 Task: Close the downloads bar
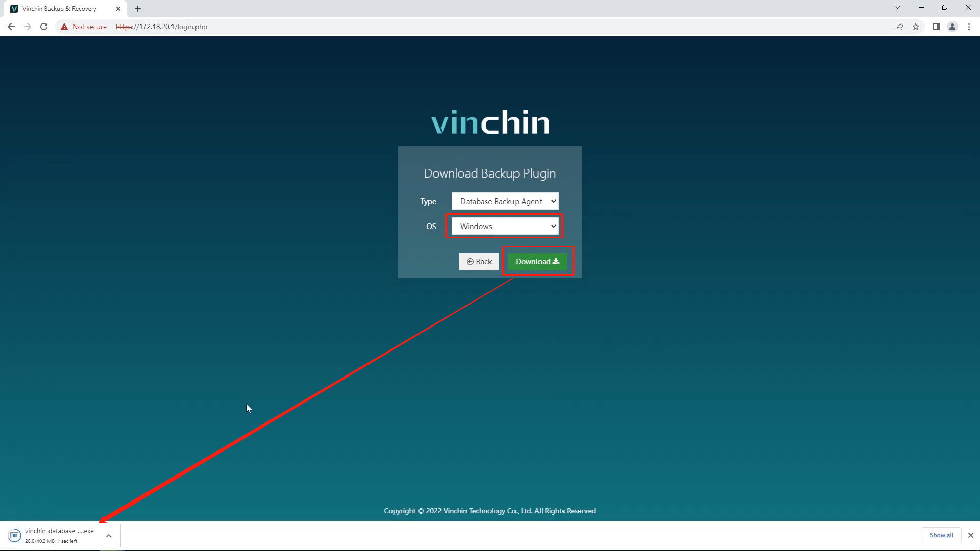tap(971, 535)
